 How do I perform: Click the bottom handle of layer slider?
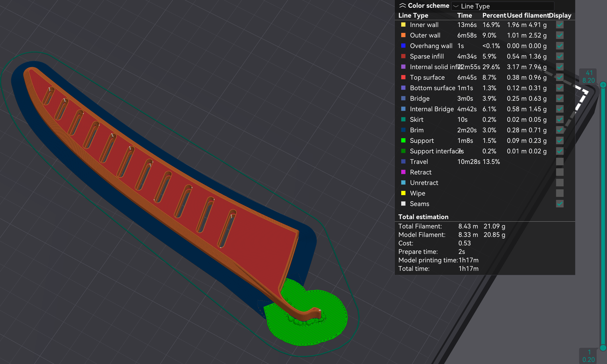603,348
